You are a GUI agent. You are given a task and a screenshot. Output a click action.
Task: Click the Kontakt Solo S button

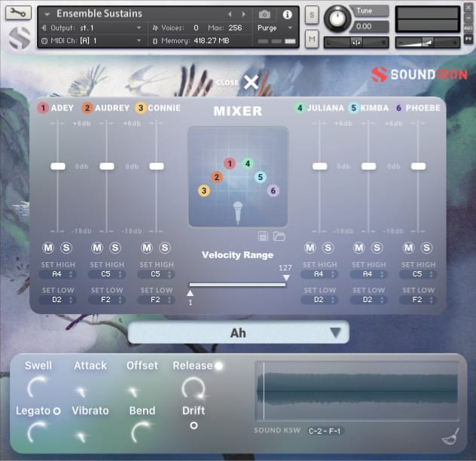click(312, 15)
